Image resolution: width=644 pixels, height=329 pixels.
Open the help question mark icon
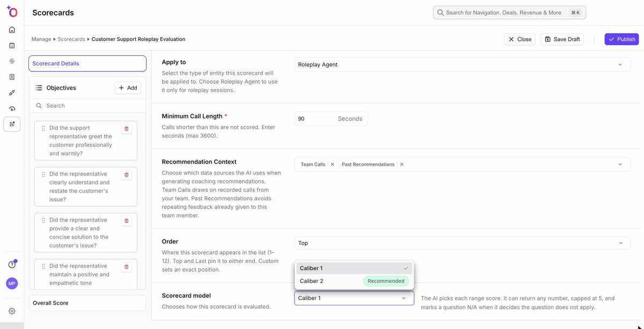pyautogui.click(x=12, y=264)
